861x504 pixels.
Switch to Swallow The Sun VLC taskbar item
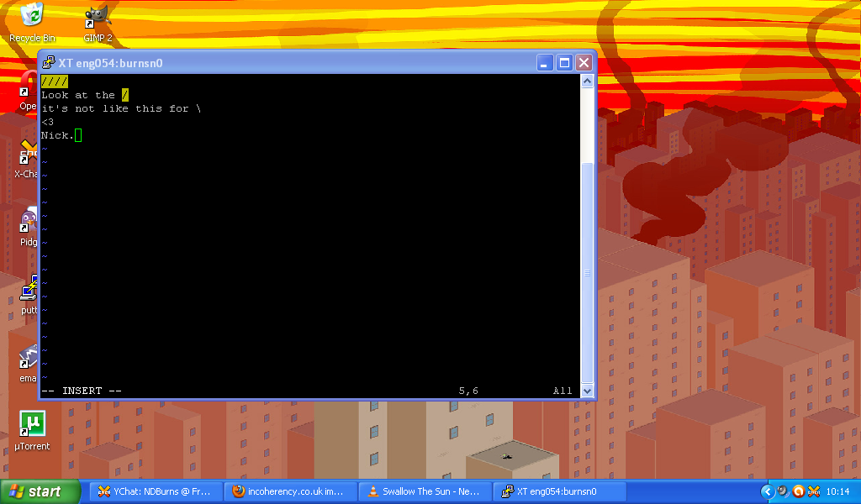pyautogui.click(x=424, y=491)
